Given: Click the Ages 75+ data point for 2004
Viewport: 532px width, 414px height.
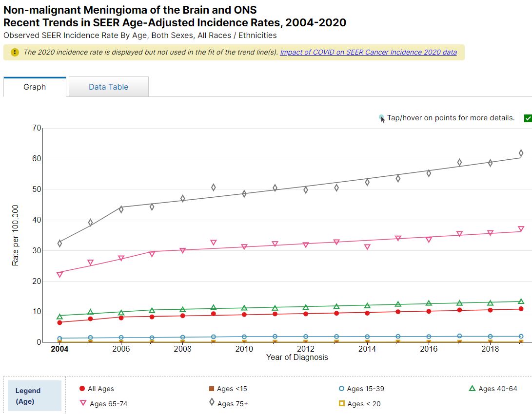Looking at the screenshot, I should coord(59,243).
